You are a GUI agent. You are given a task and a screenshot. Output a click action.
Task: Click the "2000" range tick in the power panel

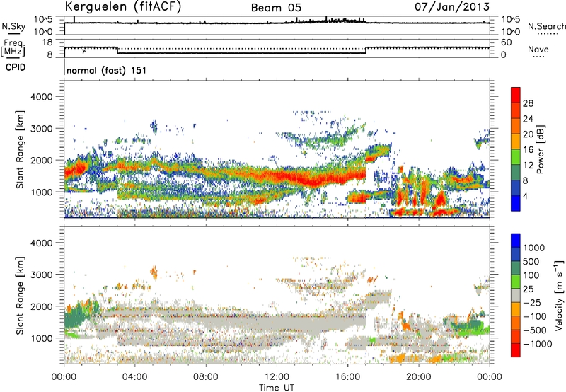point(41,160)
